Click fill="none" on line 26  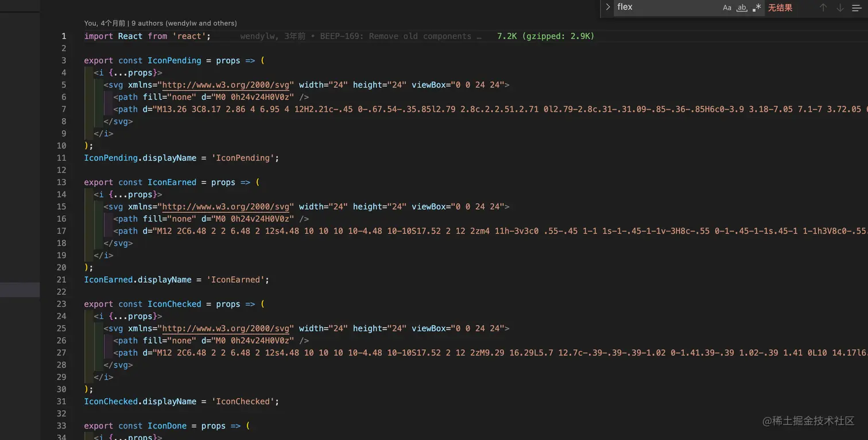click(169, 341)
